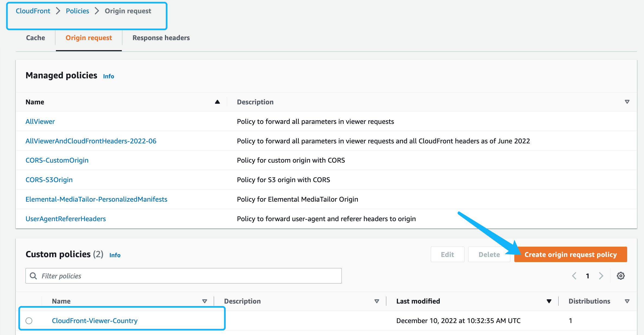Click Info next to Managed policies
The image size is (644, 335).
pyautogui.click(x=109, y=76)
